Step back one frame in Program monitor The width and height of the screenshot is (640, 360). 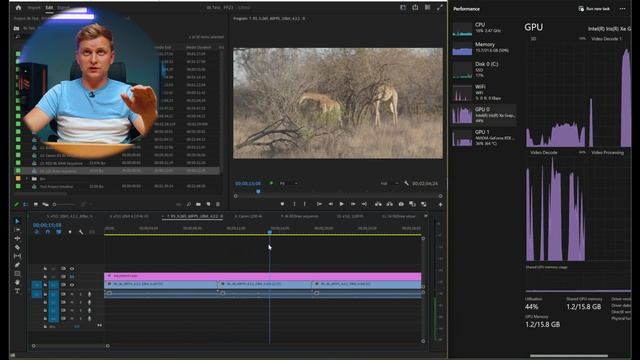331,204
